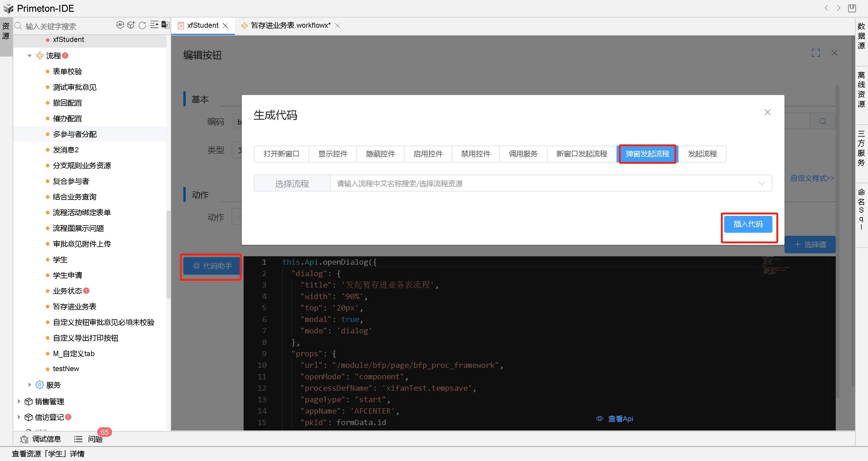Create a new resource with the cube-plus icon
The height and width of the screenshot is (461, 868).
pyautogui.click(x=131, y=25)
